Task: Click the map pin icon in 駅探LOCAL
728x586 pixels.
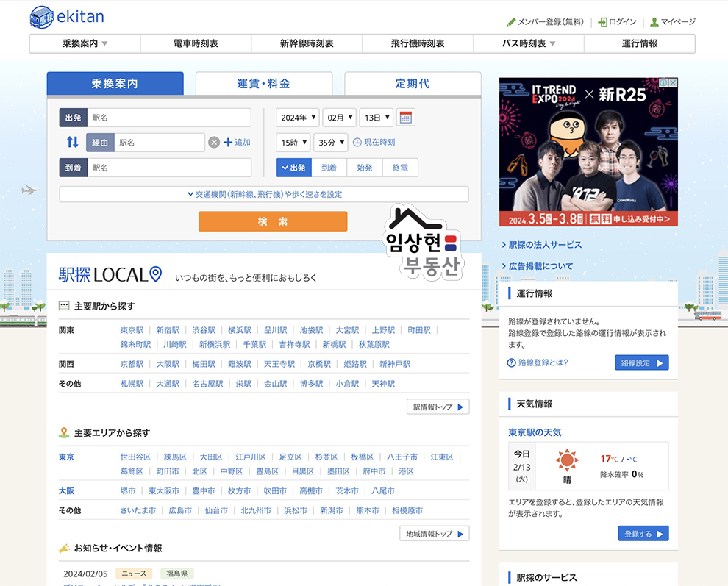Action: (156, 274)
